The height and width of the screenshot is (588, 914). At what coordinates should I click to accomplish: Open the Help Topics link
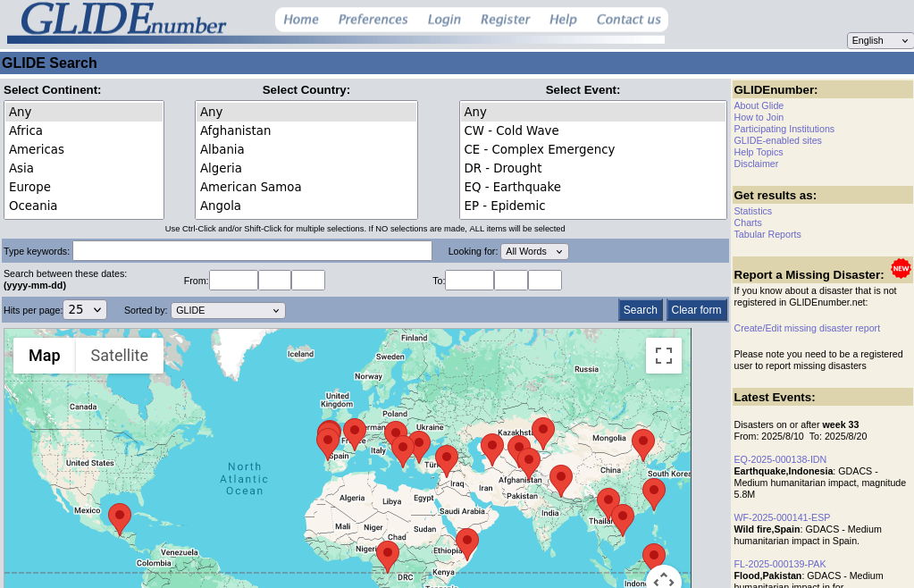click(759, 152)
